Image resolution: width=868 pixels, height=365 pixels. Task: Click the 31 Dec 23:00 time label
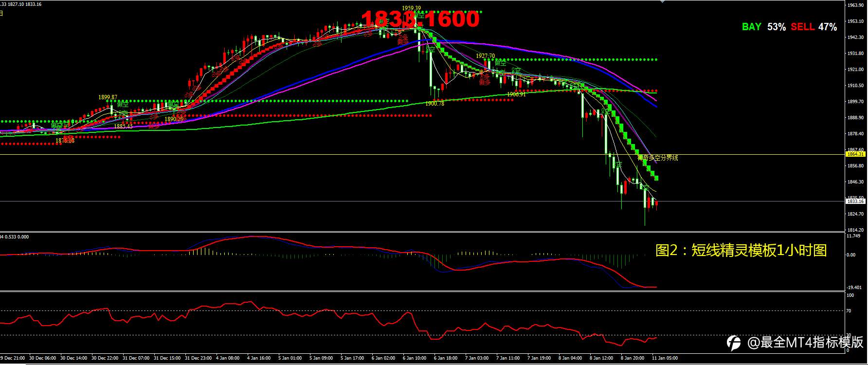click(x=198, y=358)
